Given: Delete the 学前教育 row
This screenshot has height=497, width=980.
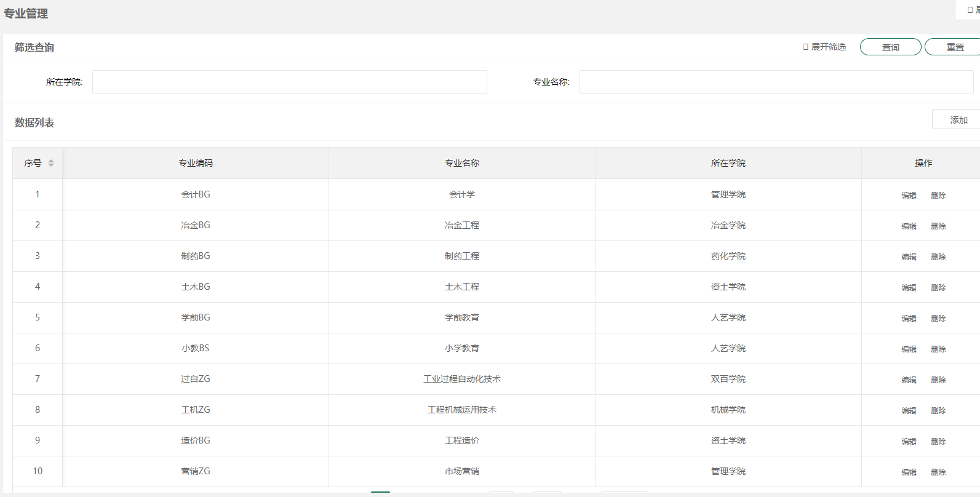Looking at the screenshot, I should 938,319.
